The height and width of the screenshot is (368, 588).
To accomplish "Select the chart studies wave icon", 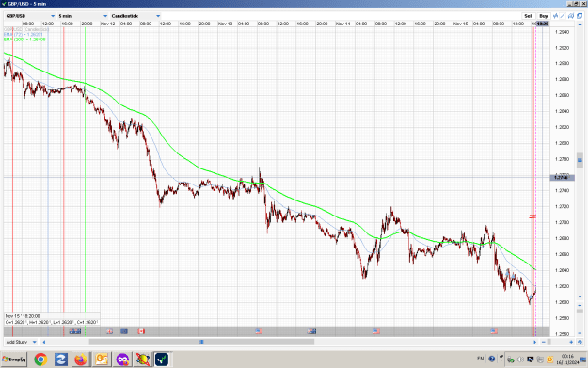I will pyautogui.click(x=555, y=16).
